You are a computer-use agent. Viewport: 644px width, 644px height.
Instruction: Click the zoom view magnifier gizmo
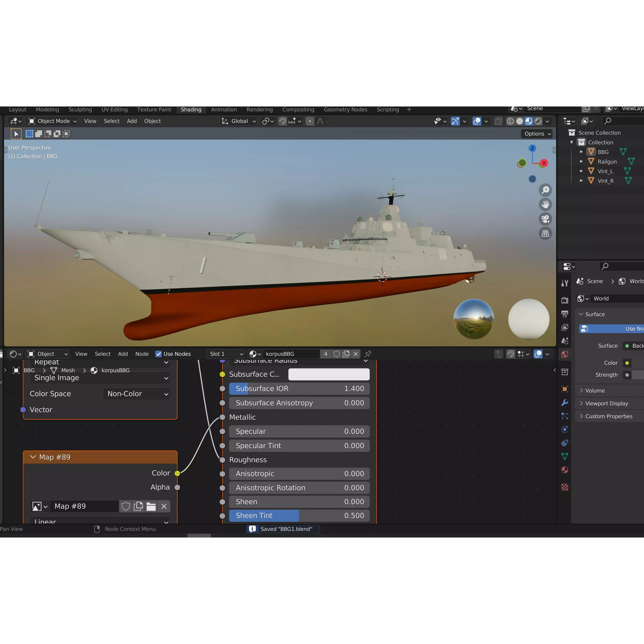pos(545,190)
